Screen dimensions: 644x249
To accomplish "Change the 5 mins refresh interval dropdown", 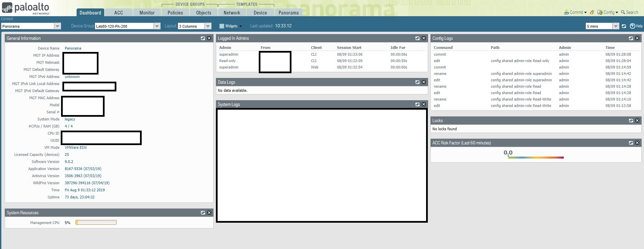I will (x=602, y=26).
